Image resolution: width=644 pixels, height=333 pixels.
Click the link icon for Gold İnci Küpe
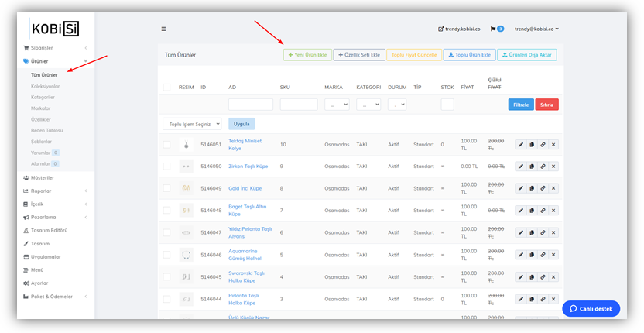click(x=543, y=188)
